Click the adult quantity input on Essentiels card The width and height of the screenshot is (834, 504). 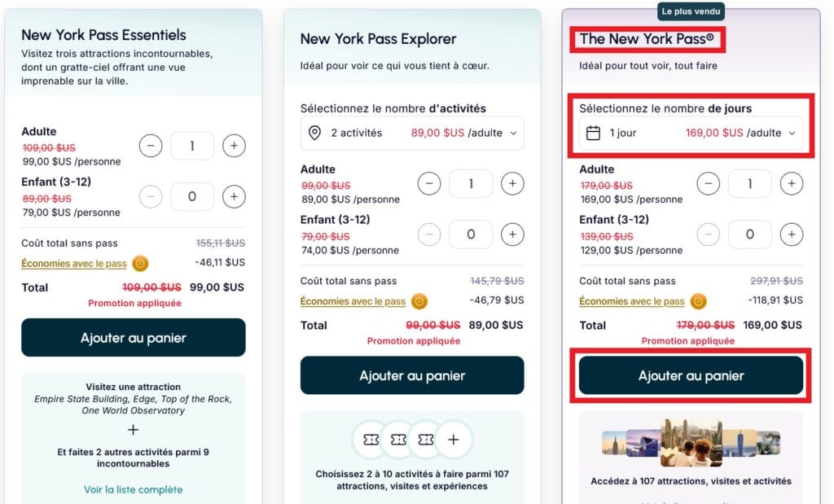tap(192, 146)
